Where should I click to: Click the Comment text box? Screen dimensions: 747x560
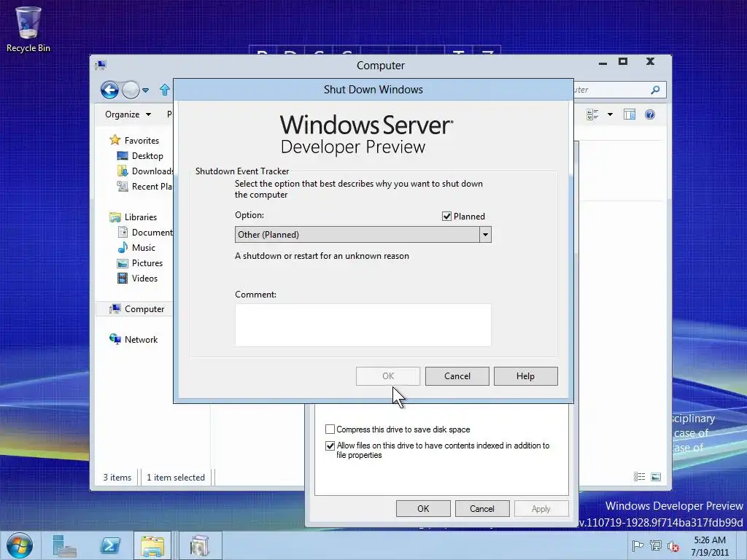pyautogui.click(x=363, y=325)
